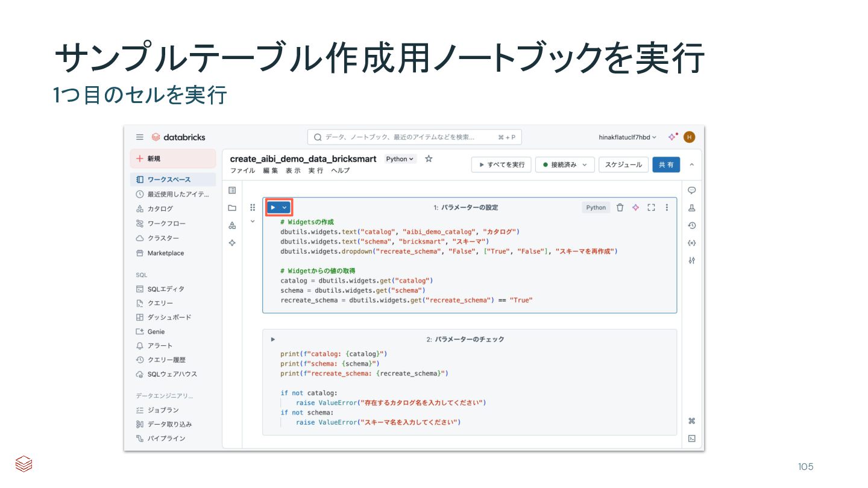The width and height of the screenshot is (868, 488).
Task: Open the assistant sparkle icon on cell 1
Action: click(635, 207)
